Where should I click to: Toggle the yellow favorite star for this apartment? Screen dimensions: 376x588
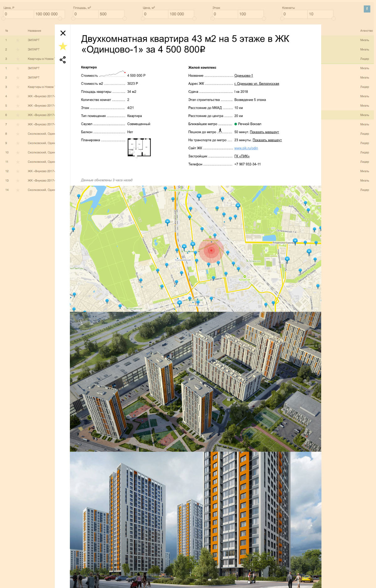click(63, 46)
